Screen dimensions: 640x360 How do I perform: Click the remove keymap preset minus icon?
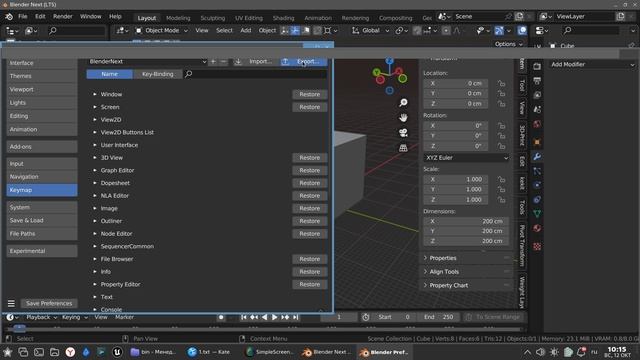[x=223, y=62]
